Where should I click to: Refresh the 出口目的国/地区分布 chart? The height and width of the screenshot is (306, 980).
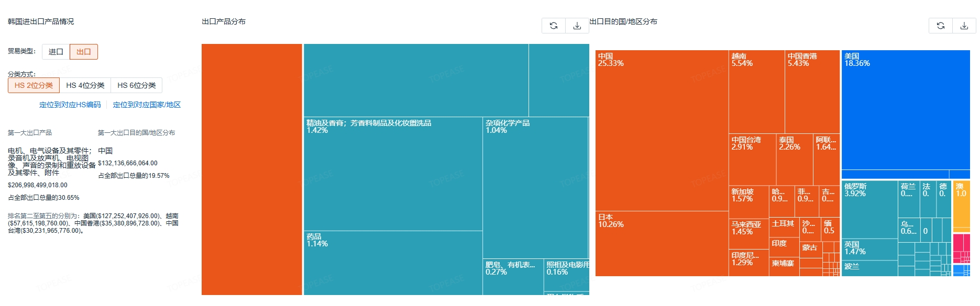pyautogui.click(x=941, y=26)
